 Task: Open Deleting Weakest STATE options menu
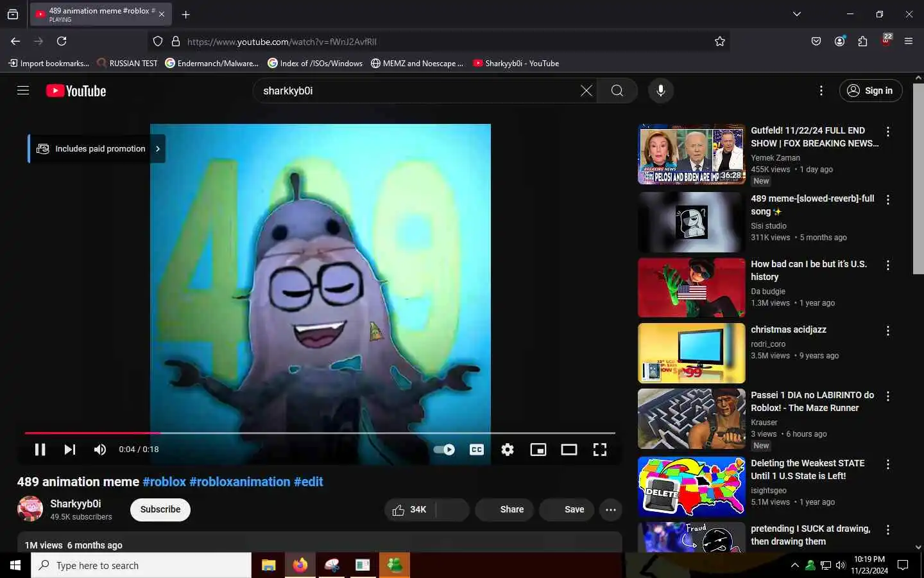(x=888, y=464)
